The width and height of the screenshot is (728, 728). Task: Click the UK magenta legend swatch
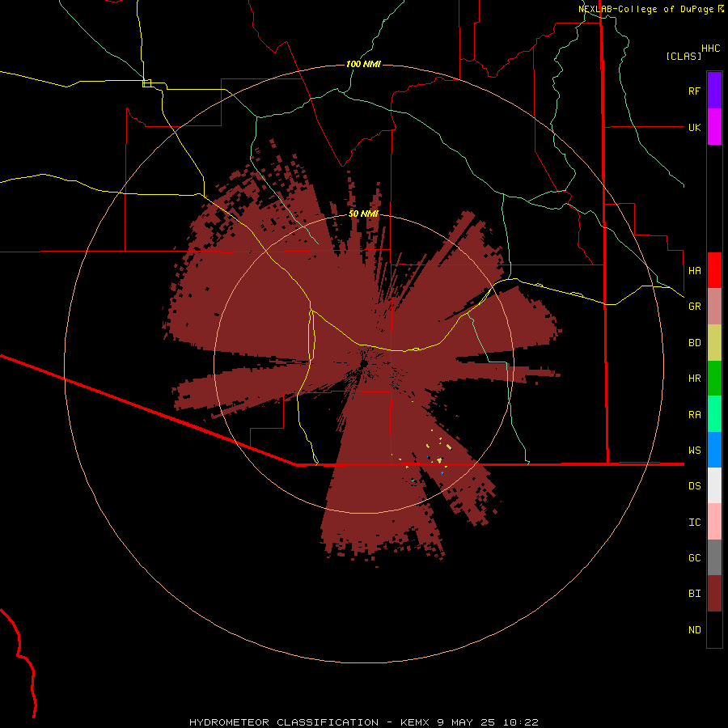coord(714,127)
